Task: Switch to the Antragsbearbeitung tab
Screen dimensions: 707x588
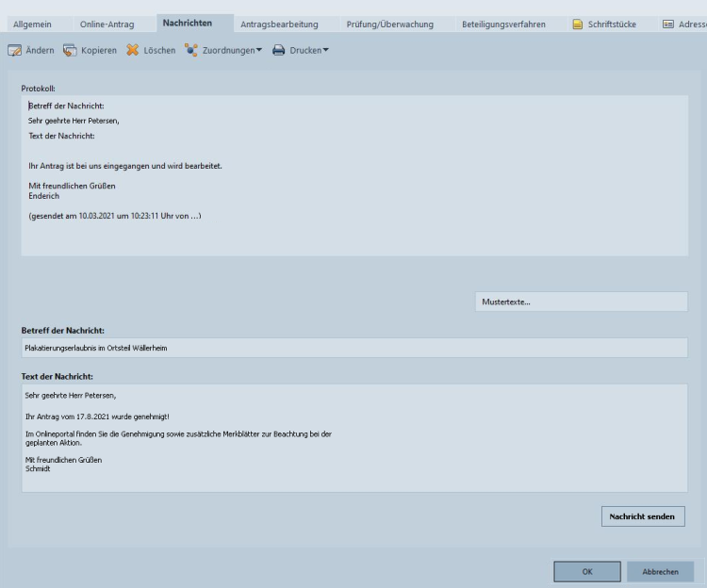Action: point(279,24)
